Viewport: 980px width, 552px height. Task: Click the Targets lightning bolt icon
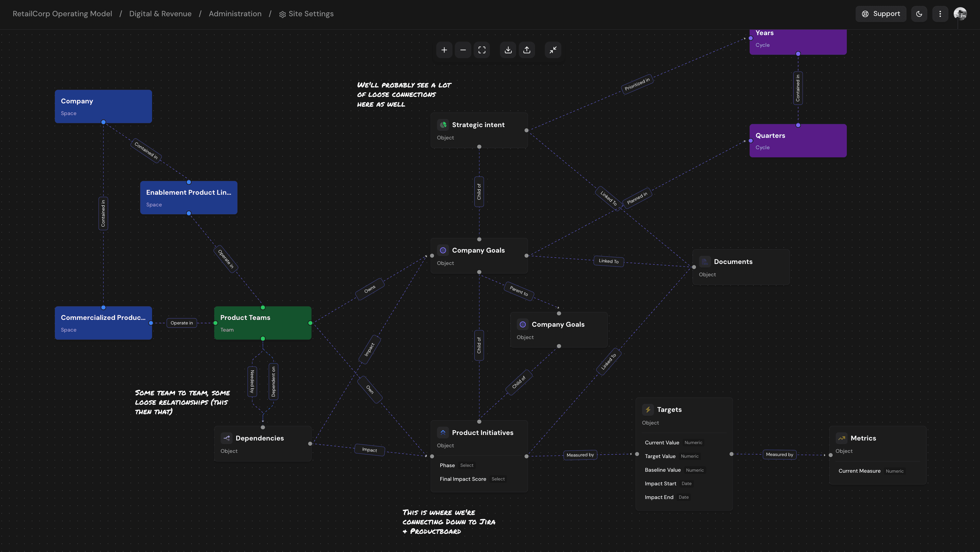click(x=648, y=410)
